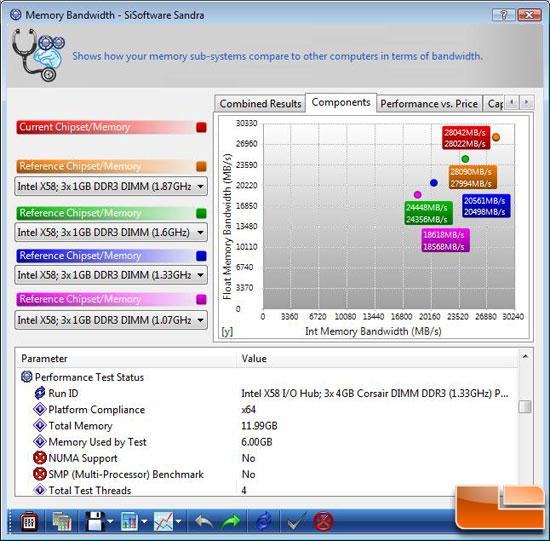The width and height of the screenshot is (550, 541).
Task: Click the Platform Compliance diamond icon
Action: click(x=40, y=409)
